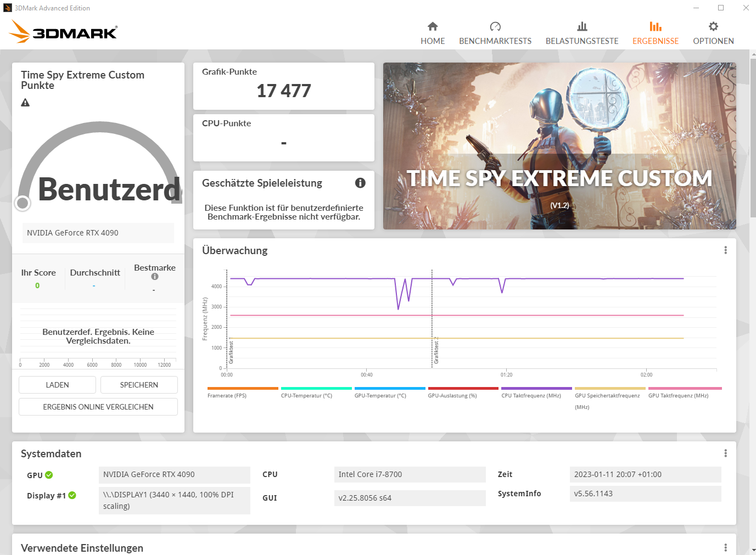This screenshot has height=555, width=756.
Task: Switch to the BELASTUNGSTESTE tab
Action: pyautogui.click(x=582, y=33)
